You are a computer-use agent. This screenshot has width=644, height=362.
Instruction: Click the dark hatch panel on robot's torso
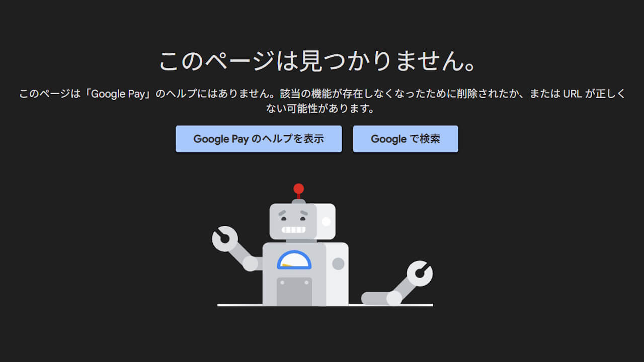tap(294, 291)
